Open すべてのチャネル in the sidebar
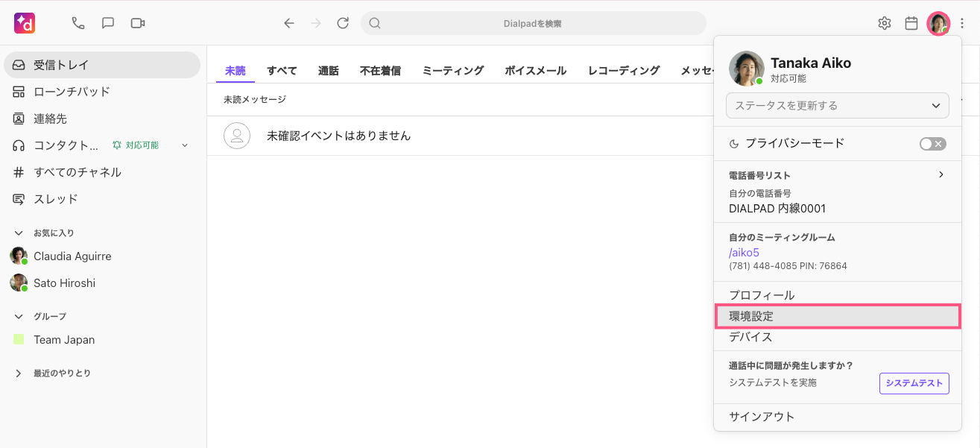Viewport: 980px width, 448px height. tap(102, 172)
